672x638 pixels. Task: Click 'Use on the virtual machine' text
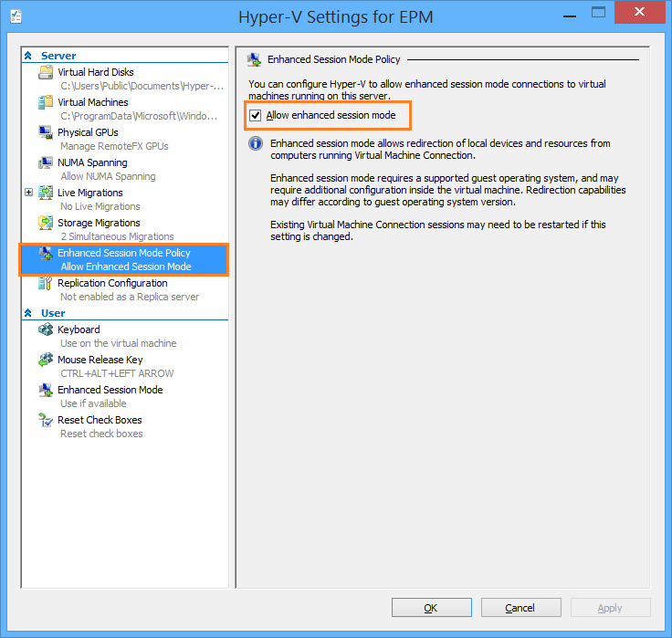tap(119, 343)
